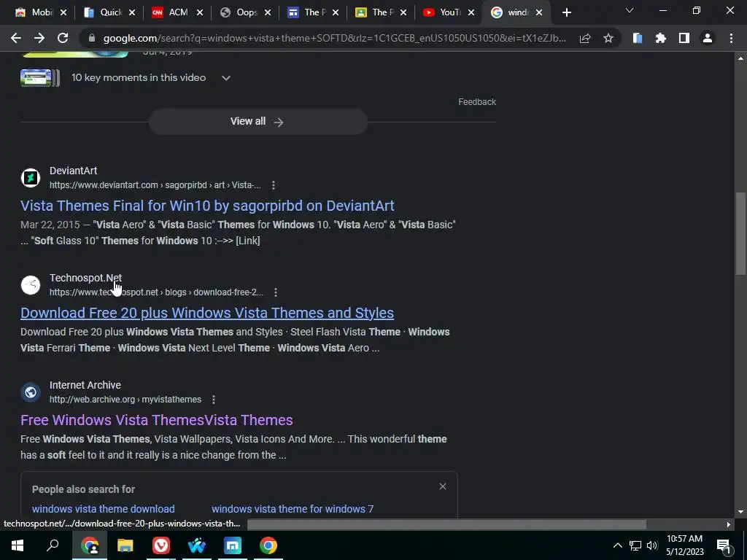
Task: Click the blue extension icon beside bookmark star
Action: (x=638, y=38)
